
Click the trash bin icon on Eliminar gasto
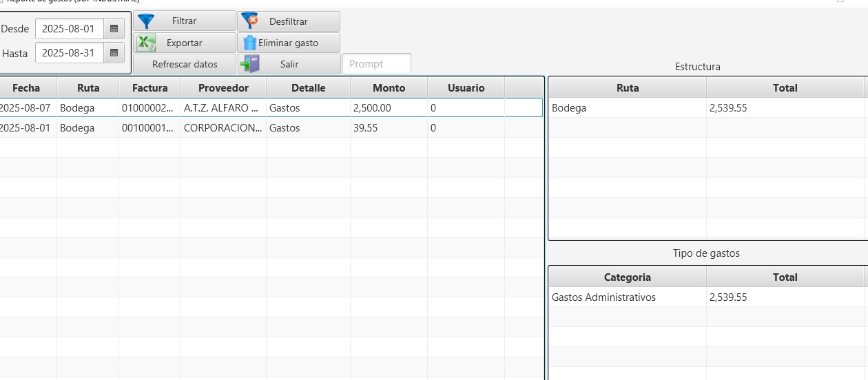pyautogui.click(x=249, y=43)
